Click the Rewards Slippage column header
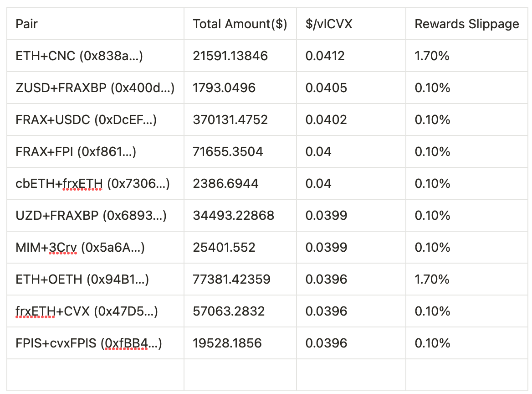Viewport: 532px width, 394px height. (x=466, y=24)
